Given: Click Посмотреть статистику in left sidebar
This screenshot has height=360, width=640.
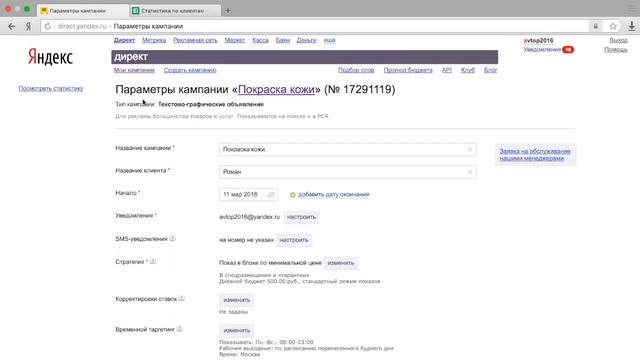Looking at the screenshot, I should [51, 88].
